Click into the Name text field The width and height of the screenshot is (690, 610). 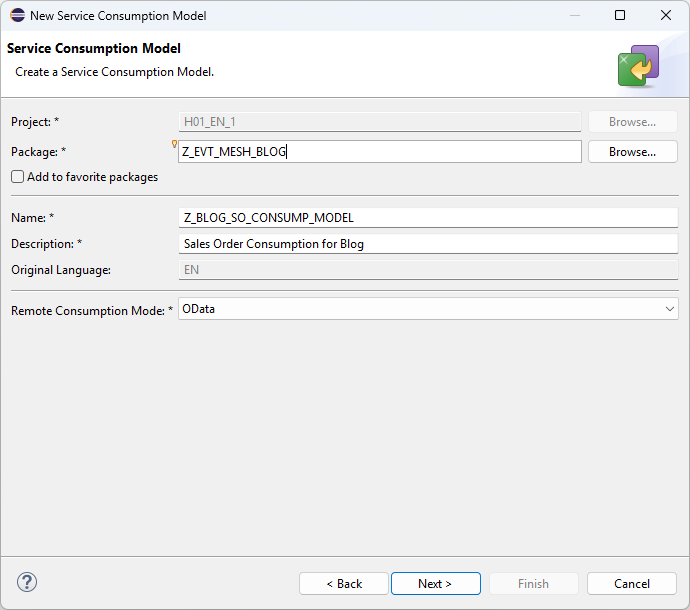click(x=427, y=218)
